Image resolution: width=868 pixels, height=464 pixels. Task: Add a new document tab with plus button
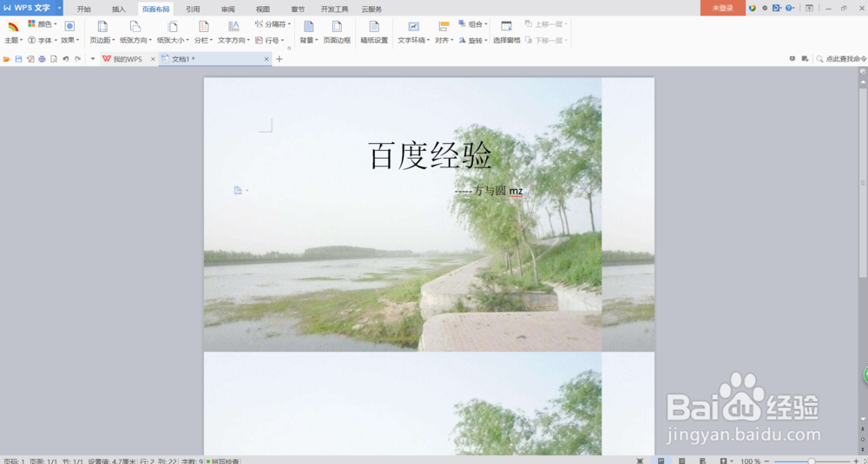tap(279, 59)
